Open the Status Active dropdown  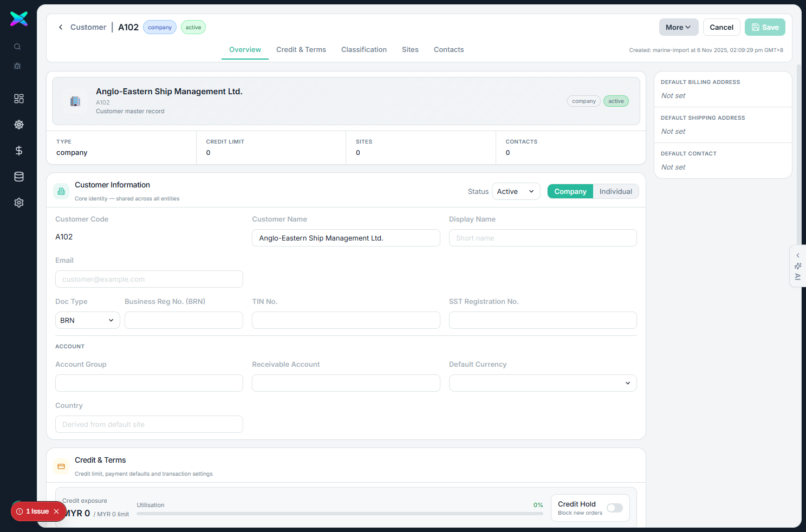click(x=516, y=191)
